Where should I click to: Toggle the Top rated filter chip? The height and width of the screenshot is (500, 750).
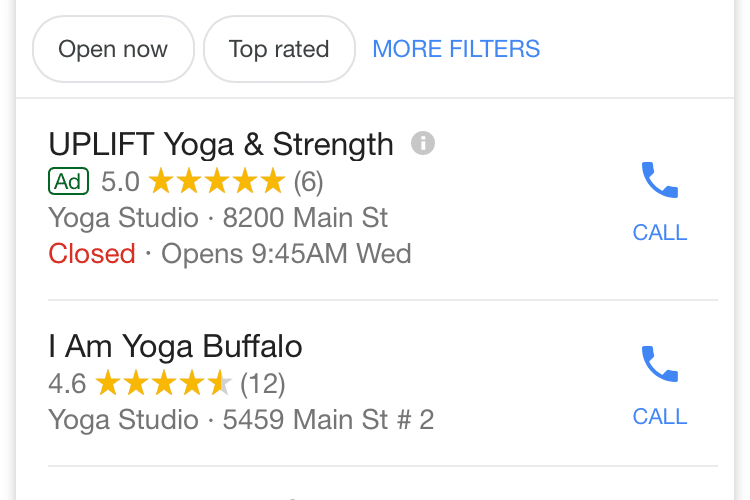279,49
